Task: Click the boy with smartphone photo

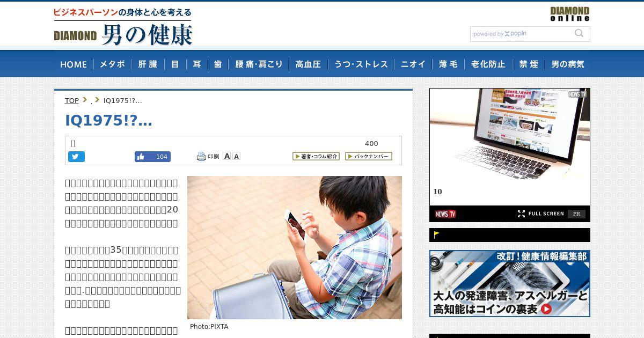Action: click(x=295, y=247)
